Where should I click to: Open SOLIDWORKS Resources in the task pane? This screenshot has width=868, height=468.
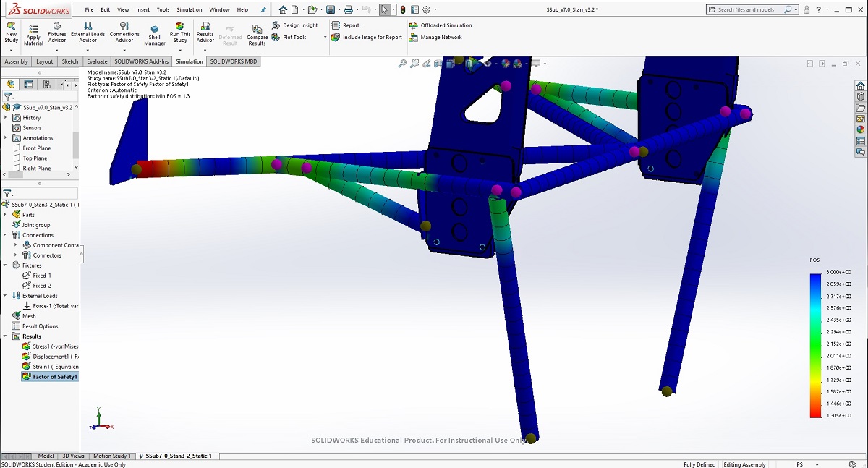click(860, 85)
